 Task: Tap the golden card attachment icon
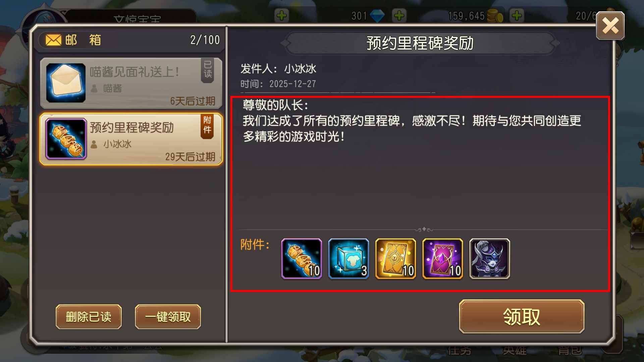[x=395, y=258]
